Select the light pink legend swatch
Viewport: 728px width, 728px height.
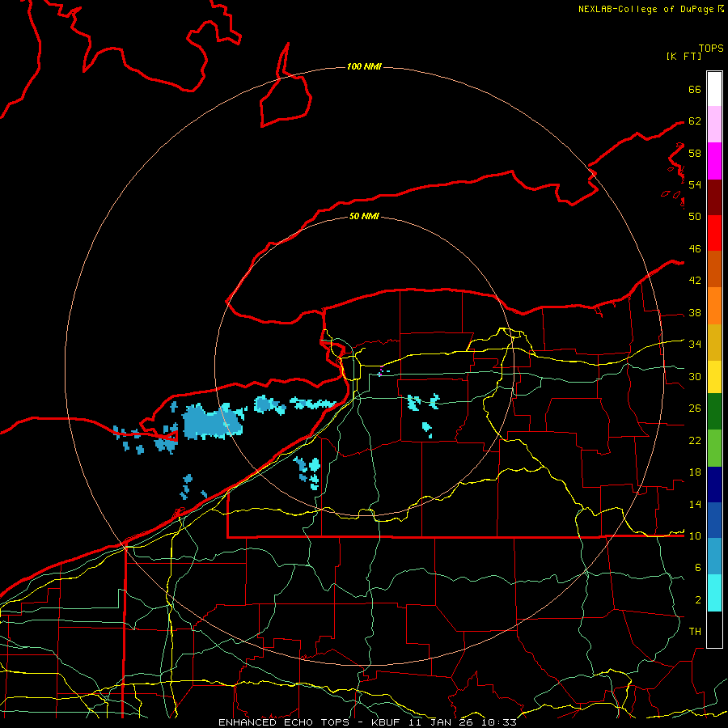tap(714, 125)
